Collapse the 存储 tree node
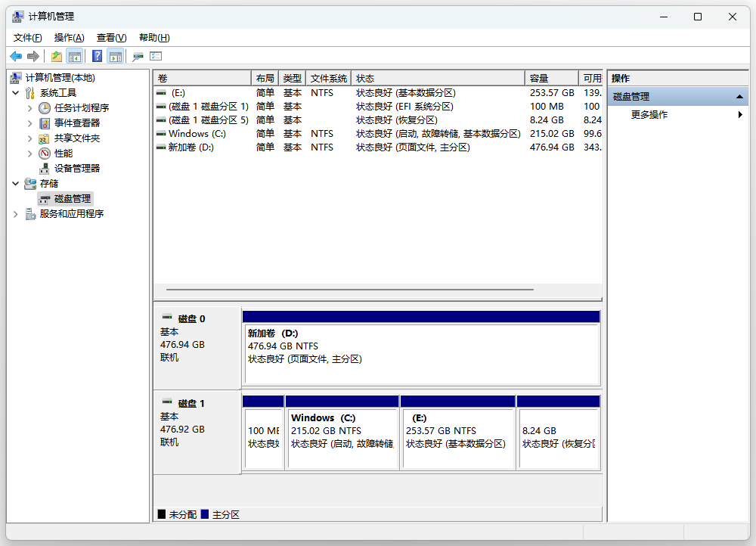 click(x=15, y=183)
